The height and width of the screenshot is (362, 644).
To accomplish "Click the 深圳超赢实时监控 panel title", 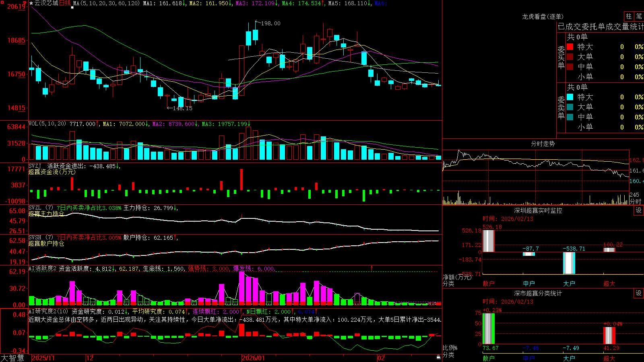I will click(x=538, y=210).
